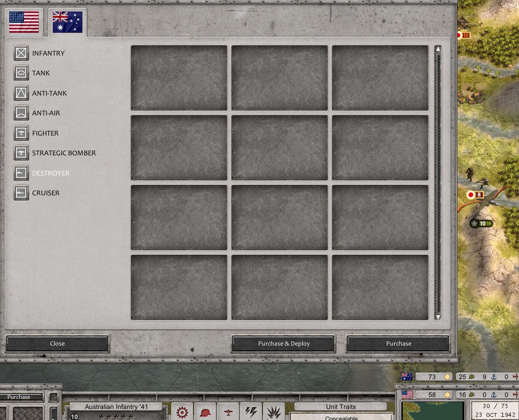Select the Anti-Air category icon
The height and width of the screenshot is (420, 519).
click(21, 113)
